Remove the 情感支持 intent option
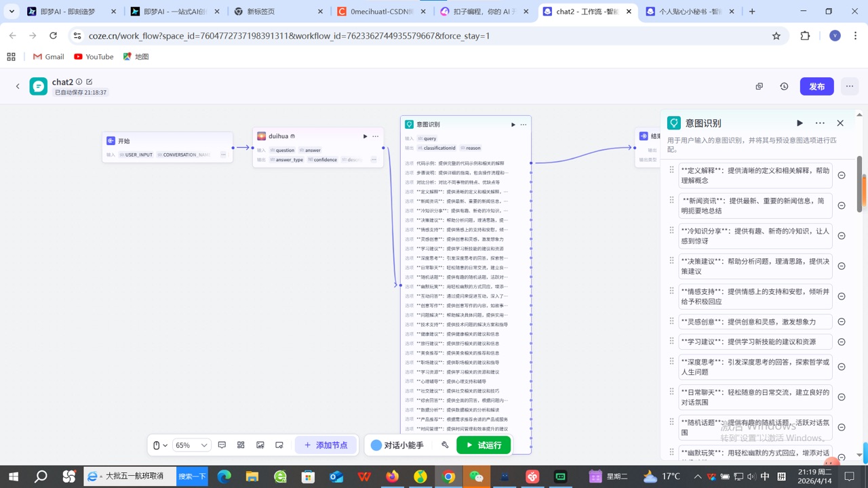Image resolution: width=868 pixels, height=488 pixels. tap(842, 296)
